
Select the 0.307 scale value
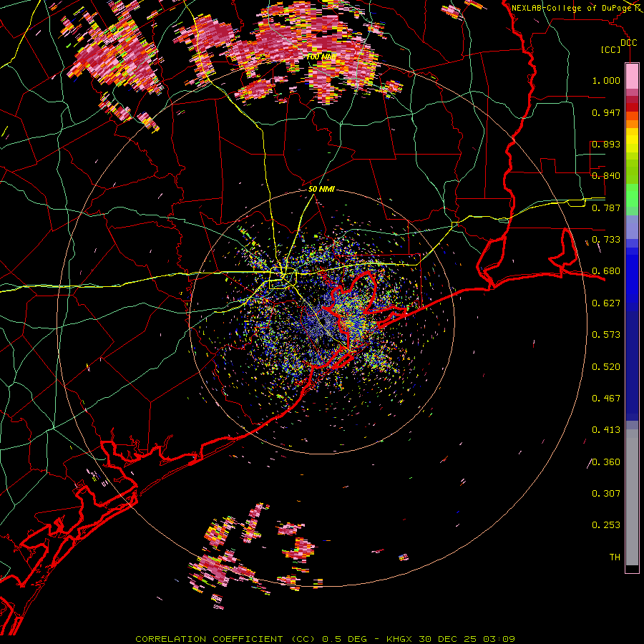pyautogui.click(x=606, y=494)
